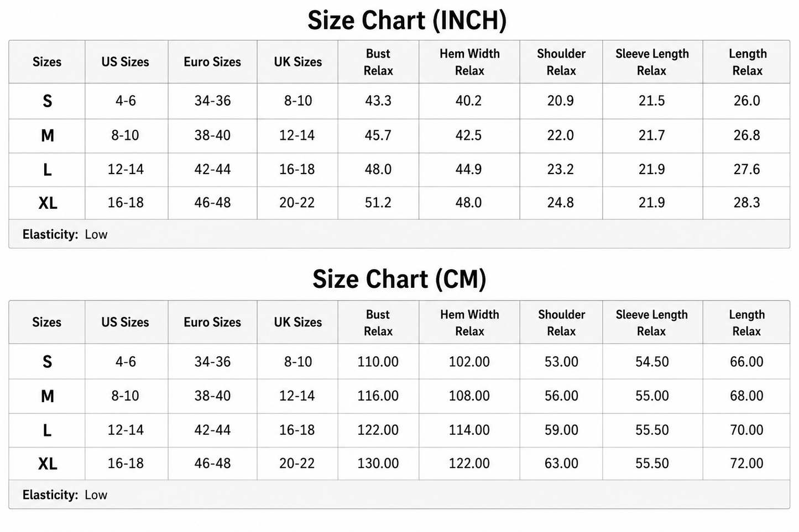Select hem width 108.00 for size M

[x=469, y=396]
